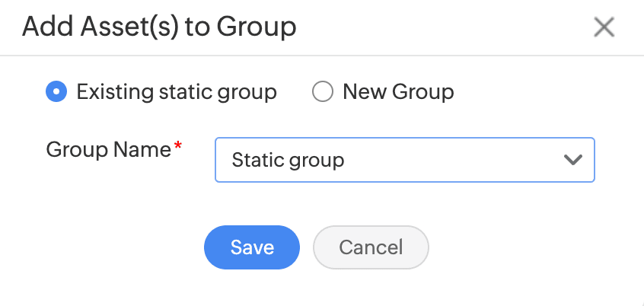Screen dimensions: 644x306
Task: Click the empty radio circle beside New Group
Action: (x=323, y=92)
